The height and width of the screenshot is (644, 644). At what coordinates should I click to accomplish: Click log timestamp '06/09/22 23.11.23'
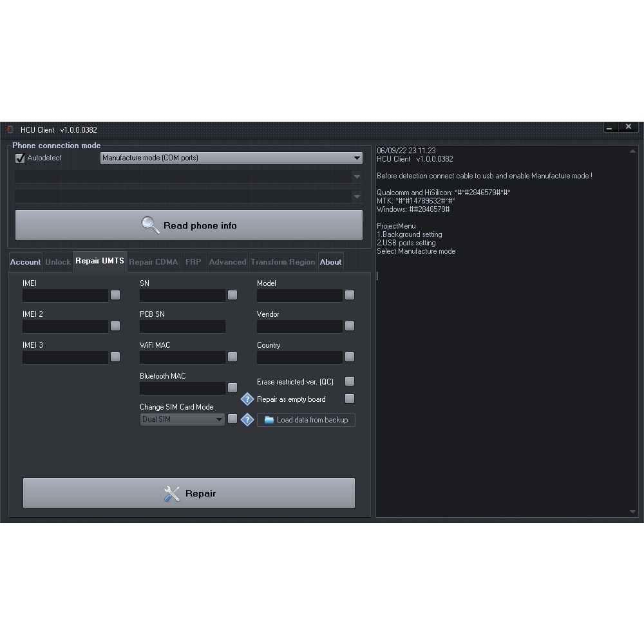click(x=406, y=151)
